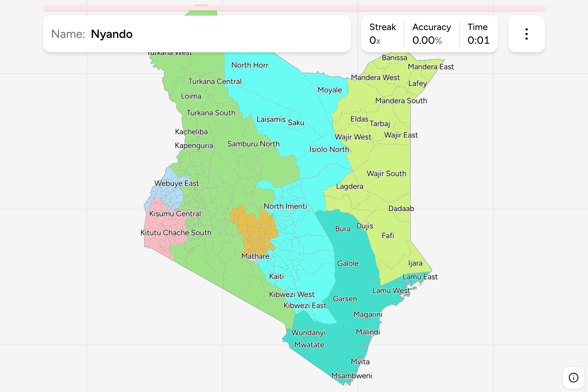
Task: Click Wajir South on the map
Action: tap(386, 173)
